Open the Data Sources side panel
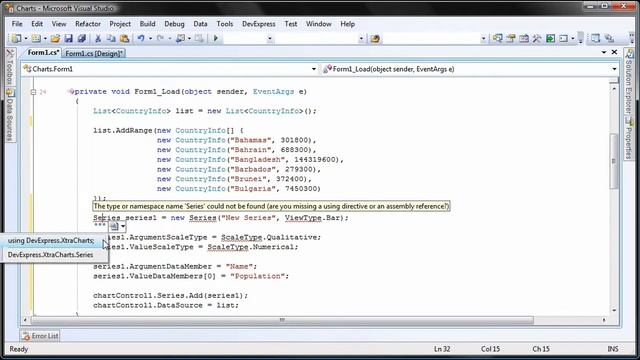Image resolution: width=640 pixels, height=360 pixels. point(10,115)
